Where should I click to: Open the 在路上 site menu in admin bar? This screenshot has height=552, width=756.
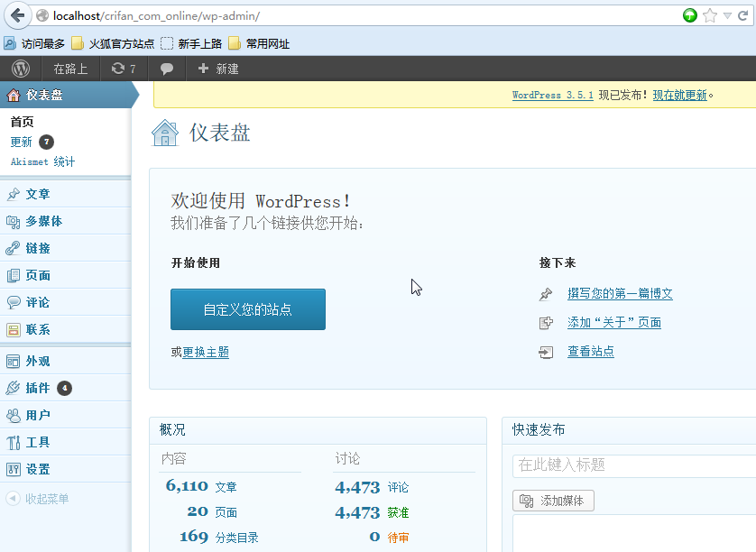pos(71,69)
